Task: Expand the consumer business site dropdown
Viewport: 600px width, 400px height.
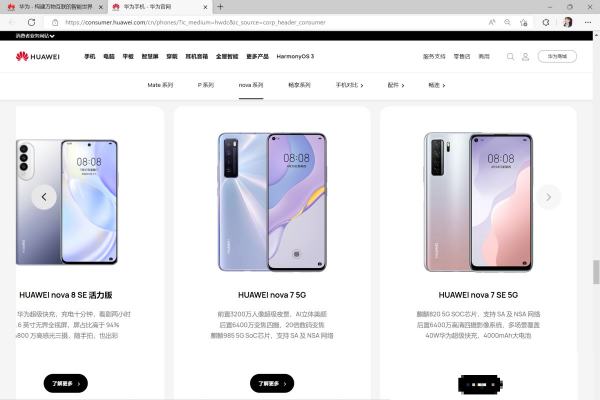Action: coord(35,36)
